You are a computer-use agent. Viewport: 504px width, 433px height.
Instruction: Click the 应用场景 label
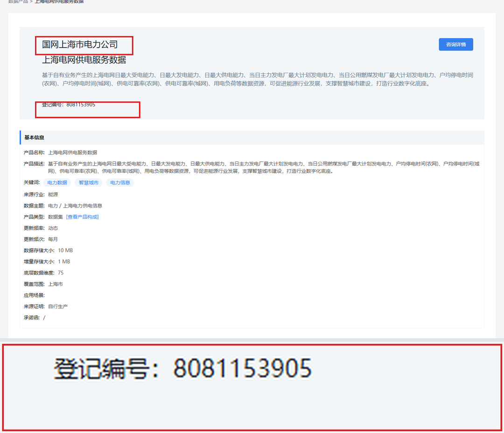click(34, 295)
